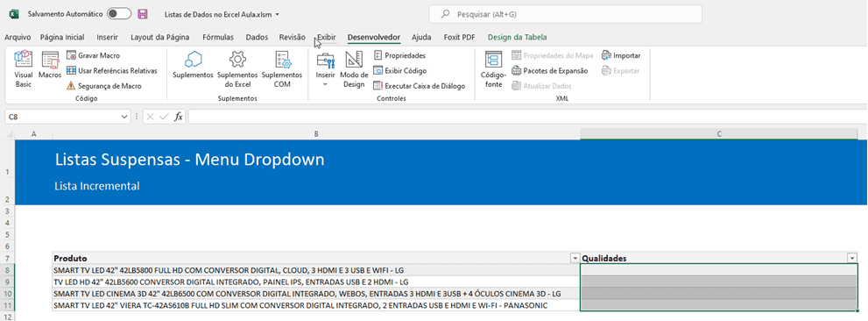Open Inserir controls dropdown
Image resolution: width=868 pixels, height=321 pixels.
click(326, 68)
